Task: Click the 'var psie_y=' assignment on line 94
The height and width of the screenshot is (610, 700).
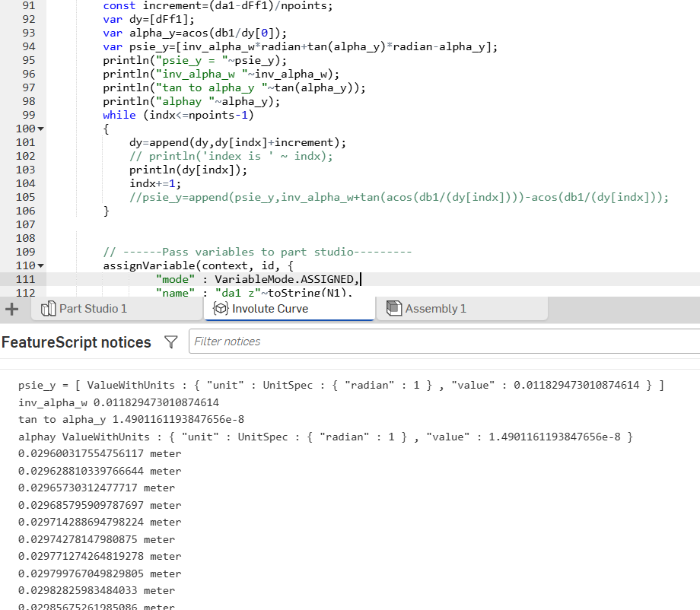Action: click(300, 47)
